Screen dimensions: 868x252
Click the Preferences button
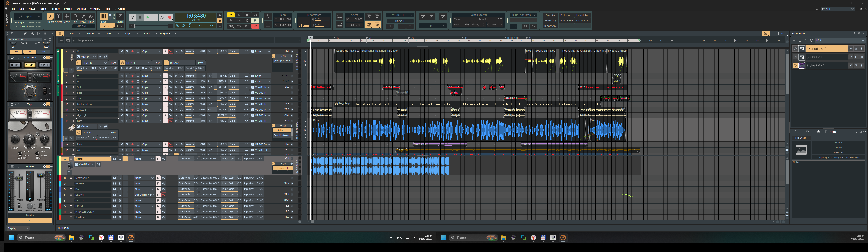click(566, 15)
